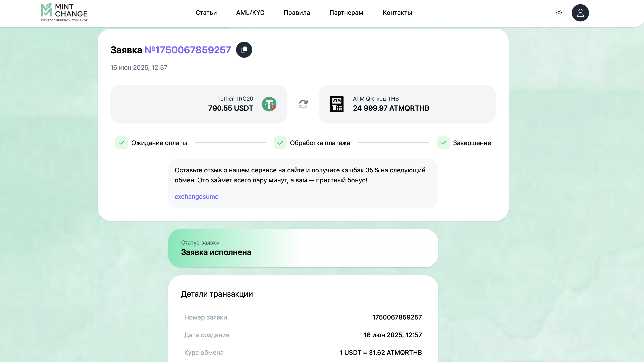This screenshot has width=644, height=362.
Task: Click the Tether TRC20 coin icon
Action: point(269,104)
